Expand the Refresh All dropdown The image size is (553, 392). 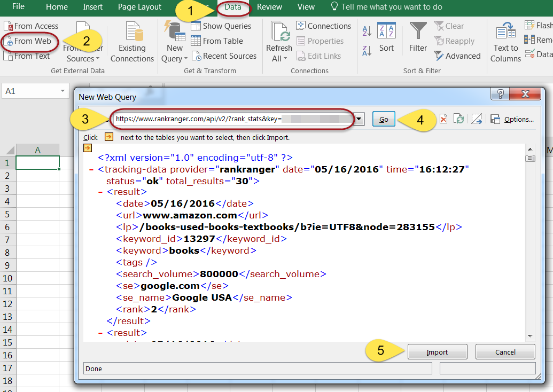tap(279, 59)
